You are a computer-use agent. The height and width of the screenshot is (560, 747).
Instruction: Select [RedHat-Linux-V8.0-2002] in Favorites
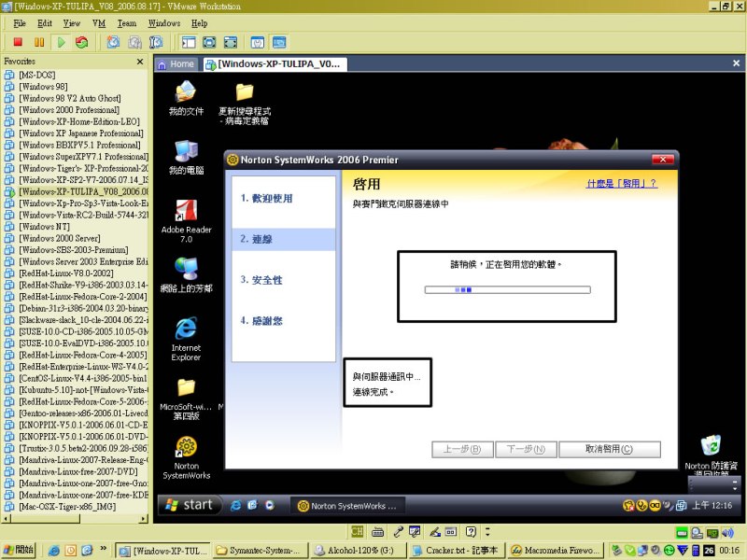[x=65, y=273]
